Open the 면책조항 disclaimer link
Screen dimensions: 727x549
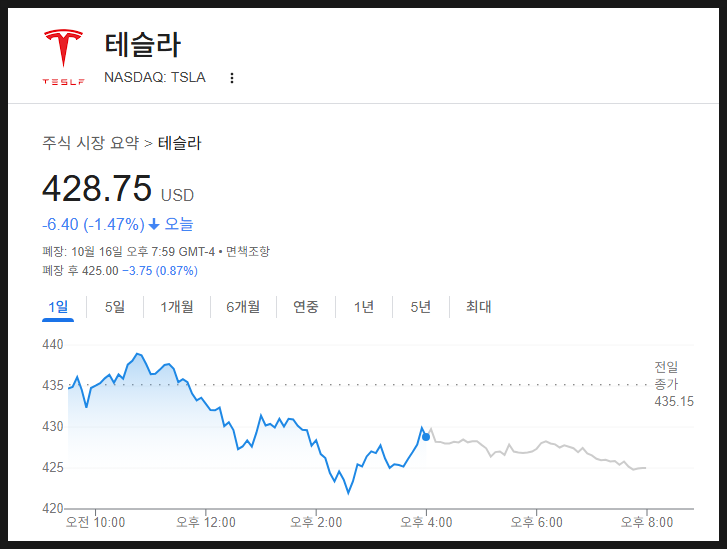[x=247, y=252]
